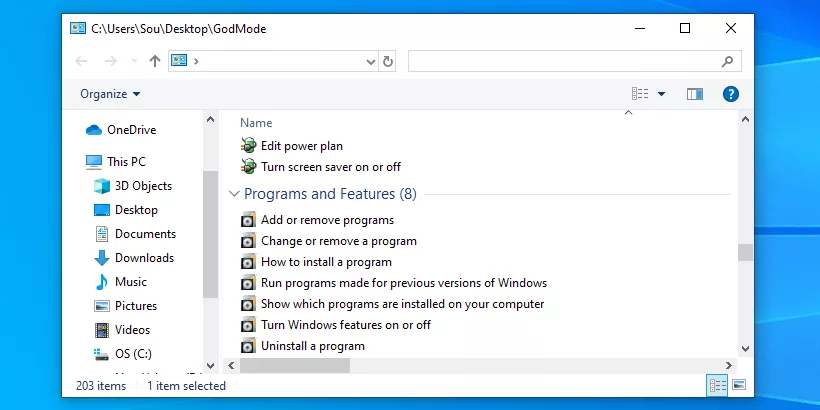Click the Desktop folder icon in sidebar
This screenshot has width=820, height=410.
[x=101, y=210]
